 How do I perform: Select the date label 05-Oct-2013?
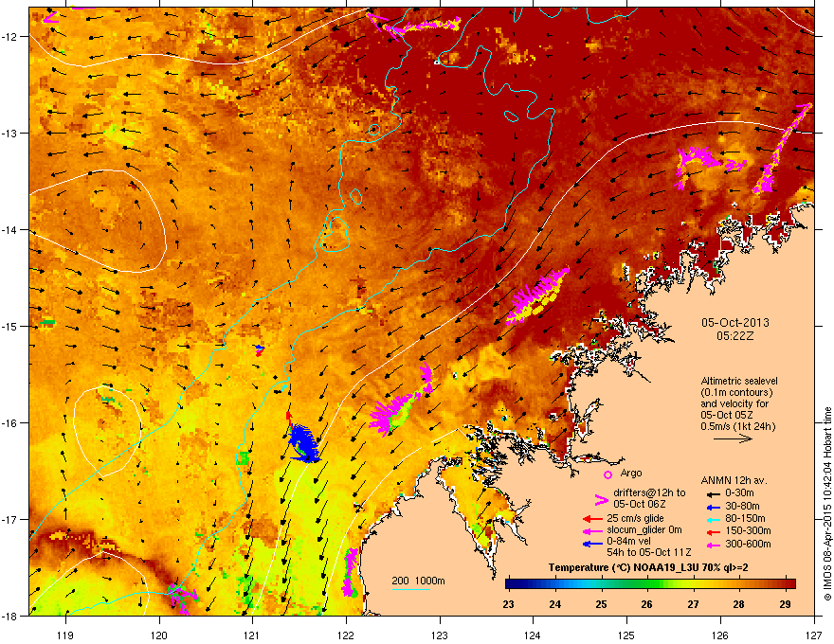click(735, 323)
